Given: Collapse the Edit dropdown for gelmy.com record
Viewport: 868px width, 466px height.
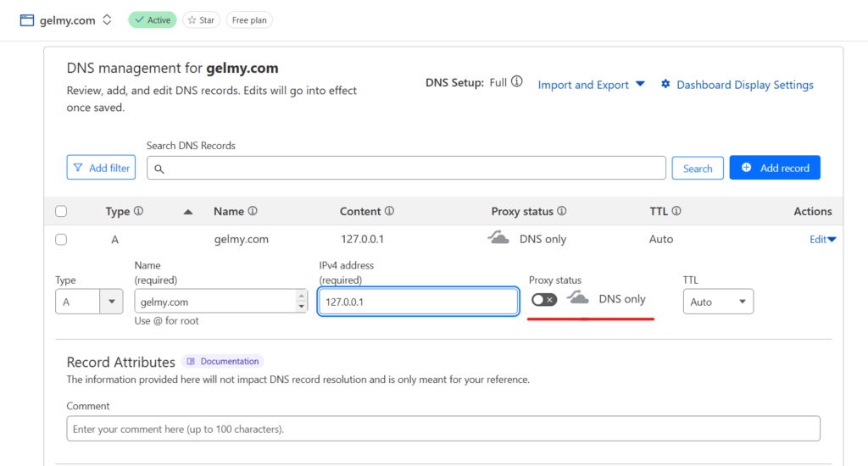Looking at the screenshot, I should [822, 239].
